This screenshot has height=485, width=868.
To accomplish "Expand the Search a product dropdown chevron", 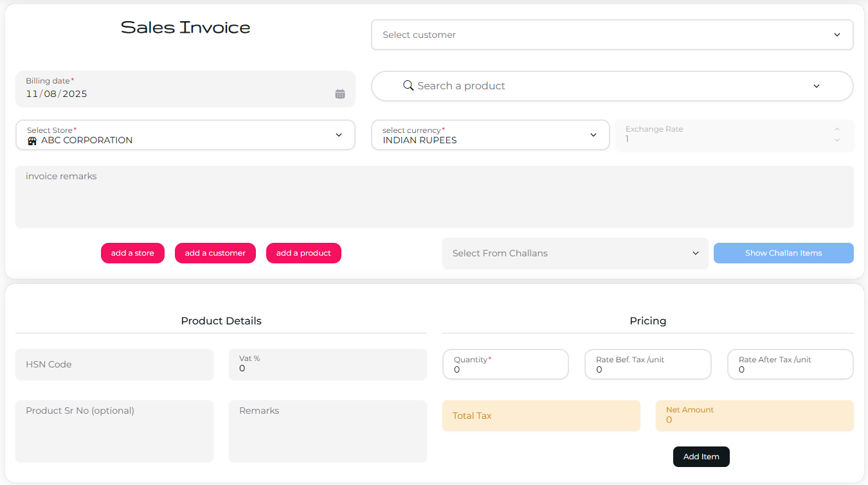I will pyautogui.click(x=816, y=85).
